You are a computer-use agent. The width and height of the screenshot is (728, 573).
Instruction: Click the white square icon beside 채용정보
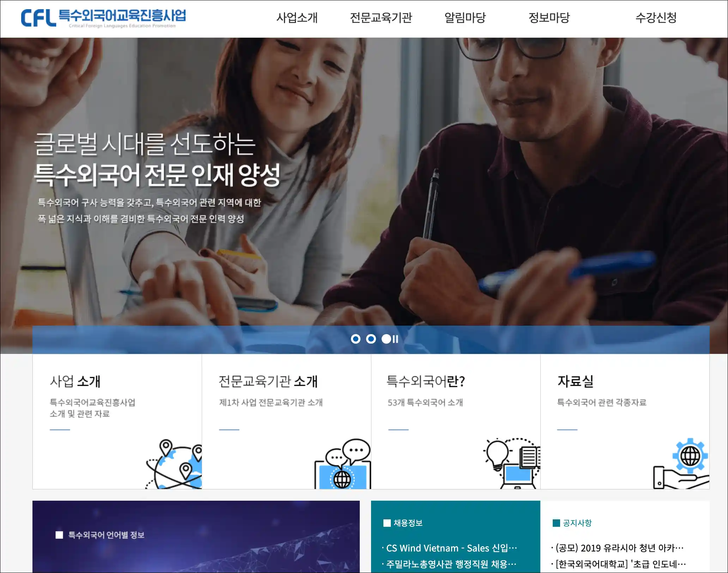coord(387,523)
